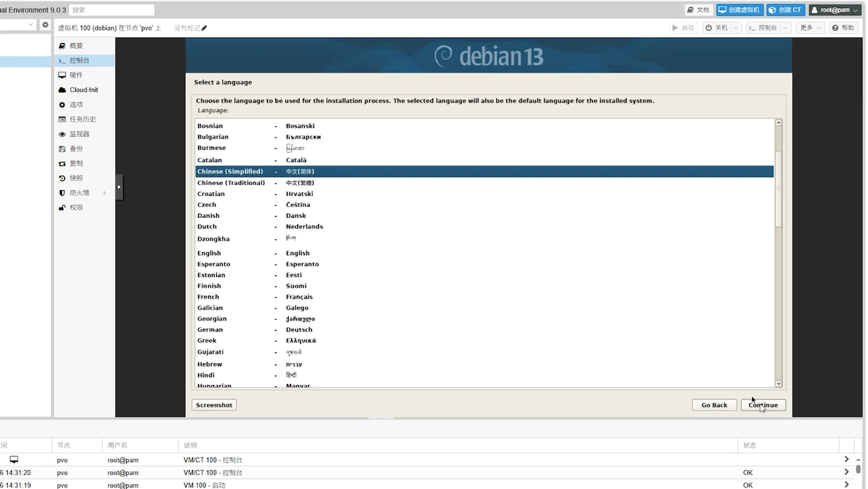
Task: Edit tags with the pencil icon
Action: [204, 28]
